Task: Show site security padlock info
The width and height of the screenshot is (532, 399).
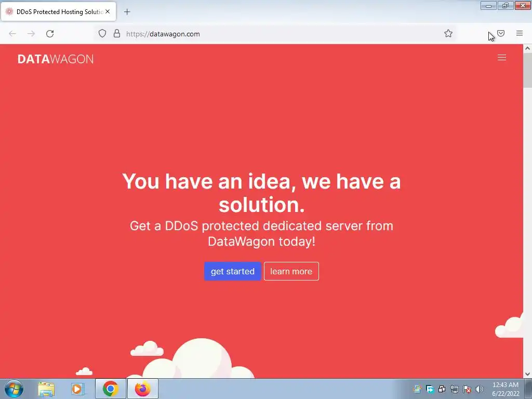Action: [x=117, y=33]
